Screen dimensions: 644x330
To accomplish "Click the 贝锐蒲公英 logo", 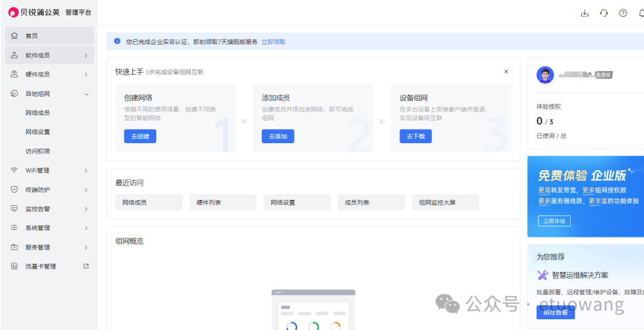I will coord(35,13).
